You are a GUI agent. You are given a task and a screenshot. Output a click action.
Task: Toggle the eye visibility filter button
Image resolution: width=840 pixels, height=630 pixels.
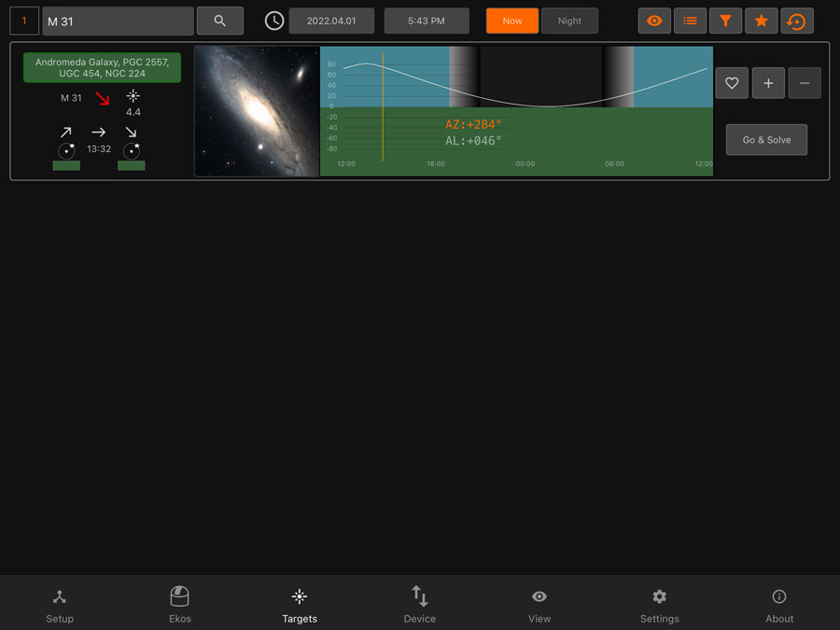pos(654,21)
